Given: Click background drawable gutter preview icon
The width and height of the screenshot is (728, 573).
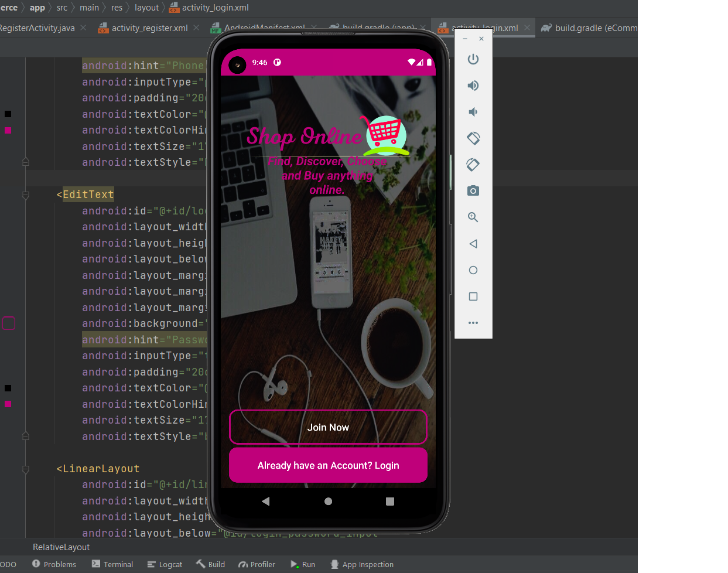Looking at the screenshot, I should click(x=9, y=323).
